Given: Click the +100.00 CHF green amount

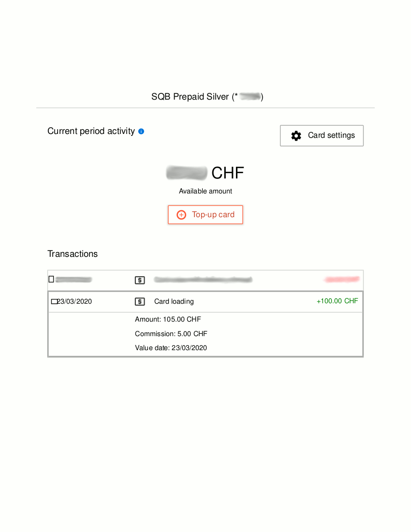Looking at the screenshot, I should (x=337, y=301).
